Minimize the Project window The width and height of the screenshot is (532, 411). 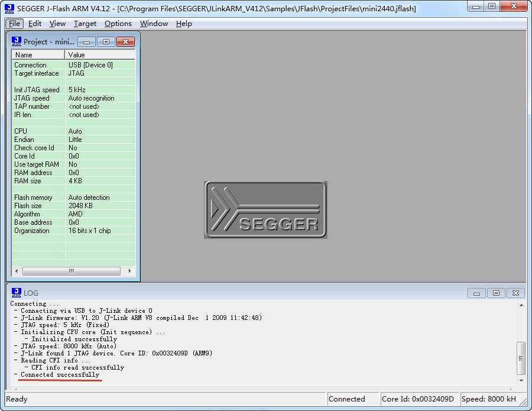(86, 42)
